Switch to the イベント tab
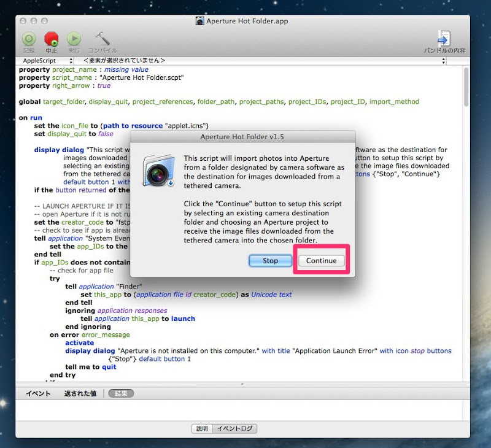 coord(38,393)
